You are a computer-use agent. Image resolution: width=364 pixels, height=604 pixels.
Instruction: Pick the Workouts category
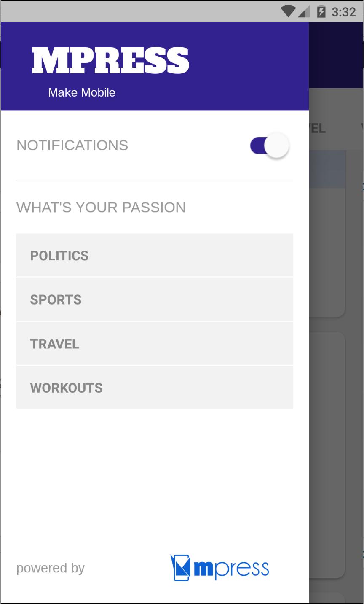(155, 388)
